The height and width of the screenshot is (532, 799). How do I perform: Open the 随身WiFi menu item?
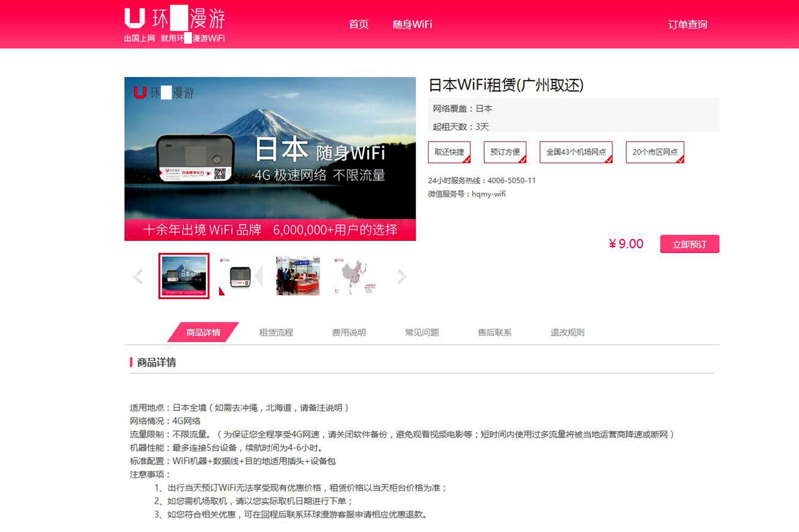coord(412,24)
